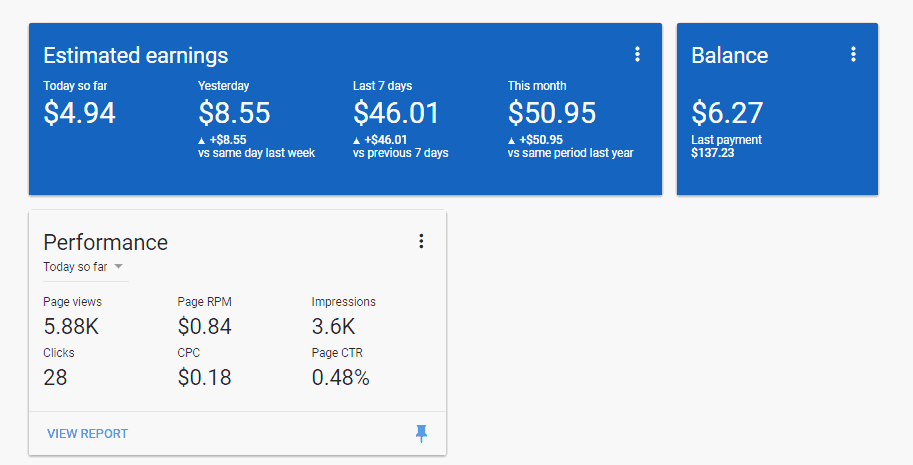913x465 pixels.
Task: Click the Page views 5.88K metric
Action: click(71, 326)
